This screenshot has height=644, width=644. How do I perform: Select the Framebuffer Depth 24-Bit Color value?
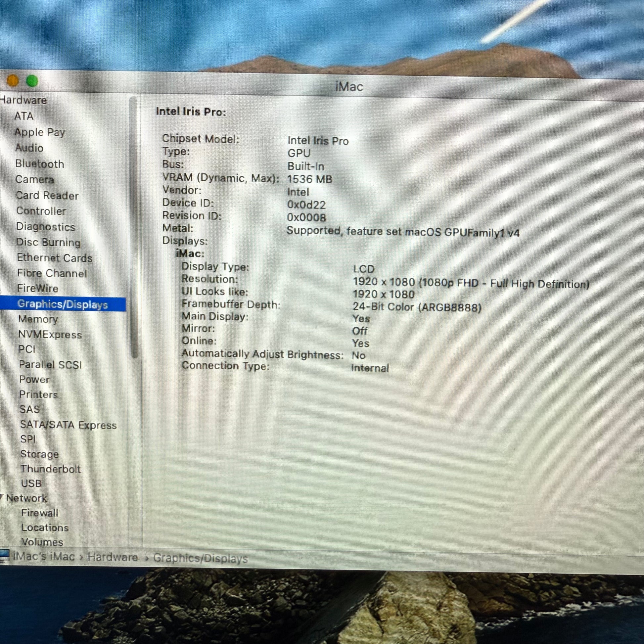click(x=417, y=307)
